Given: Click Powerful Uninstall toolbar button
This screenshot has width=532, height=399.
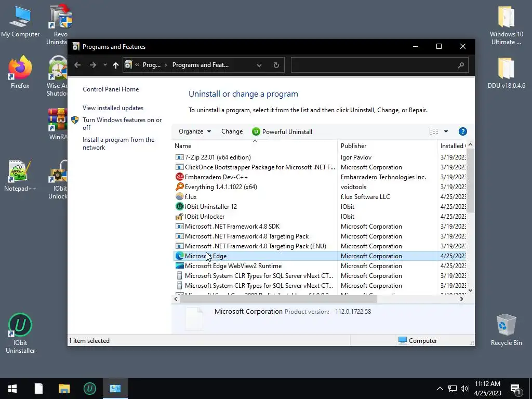Looking at the screenshot, I should (282, 131).
